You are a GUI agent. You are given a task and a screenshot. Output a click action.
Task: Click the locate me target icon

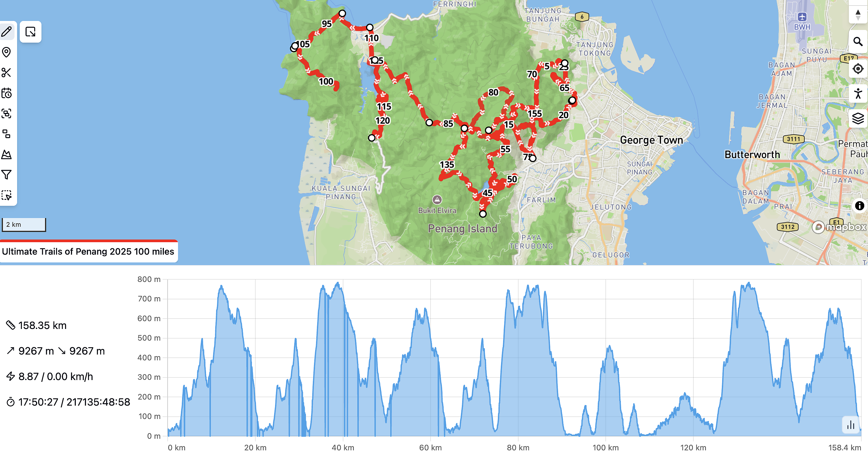point(858,69)
